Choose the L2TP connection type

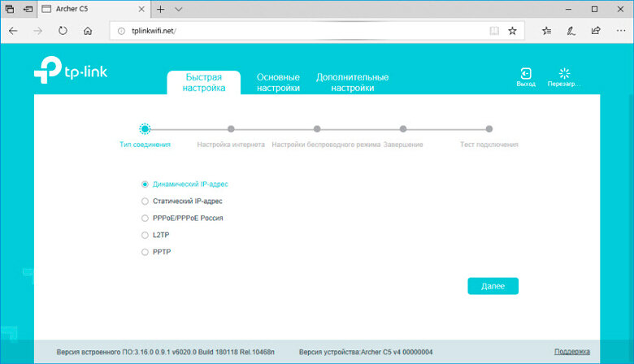click(145, 235)
